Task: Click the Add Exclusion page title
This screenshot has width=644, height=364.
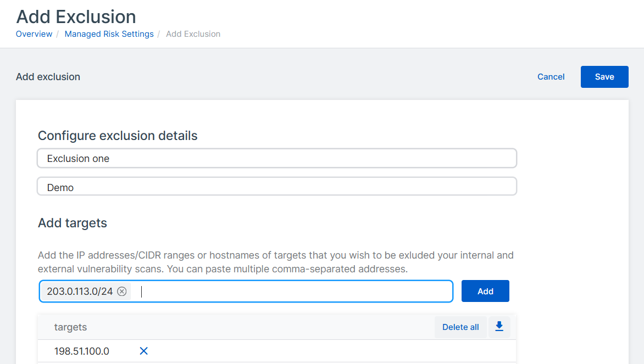Action: point(76,16)
